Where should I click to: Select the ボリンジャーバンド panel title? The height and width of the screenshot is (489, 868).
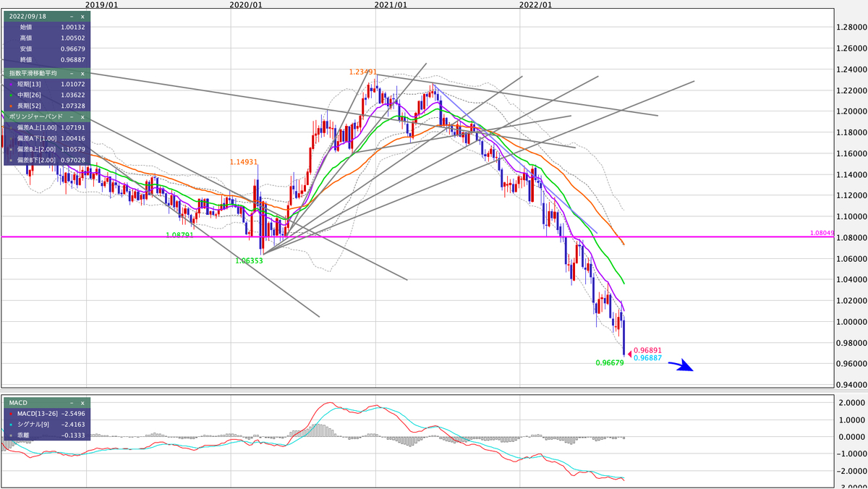[x=35, y=116]
